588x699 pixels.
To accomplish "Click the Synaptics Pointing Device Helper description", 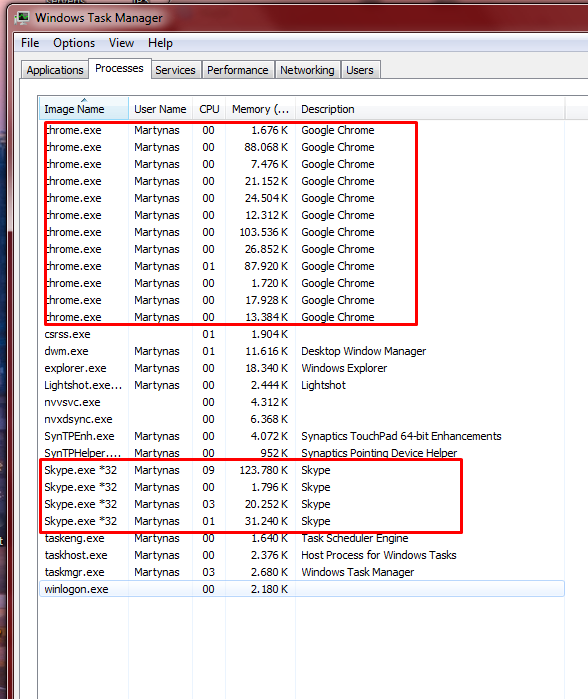I will pos(379,453).
